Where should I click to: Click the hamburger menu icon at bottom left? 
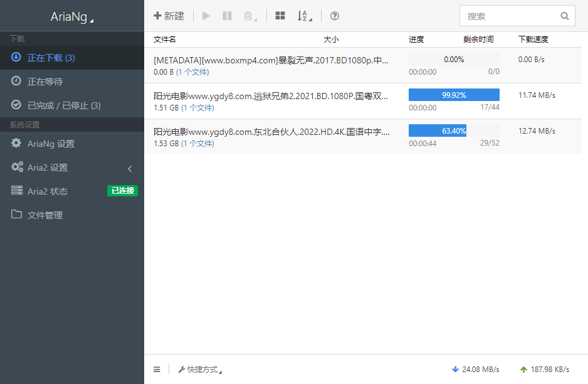tap(157, 369)
